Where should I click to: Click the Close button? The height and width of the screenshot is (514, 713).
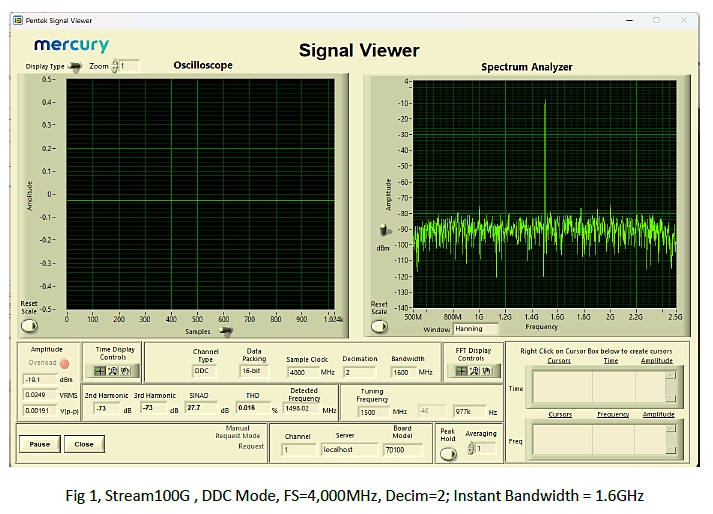(x=84, y=444)
